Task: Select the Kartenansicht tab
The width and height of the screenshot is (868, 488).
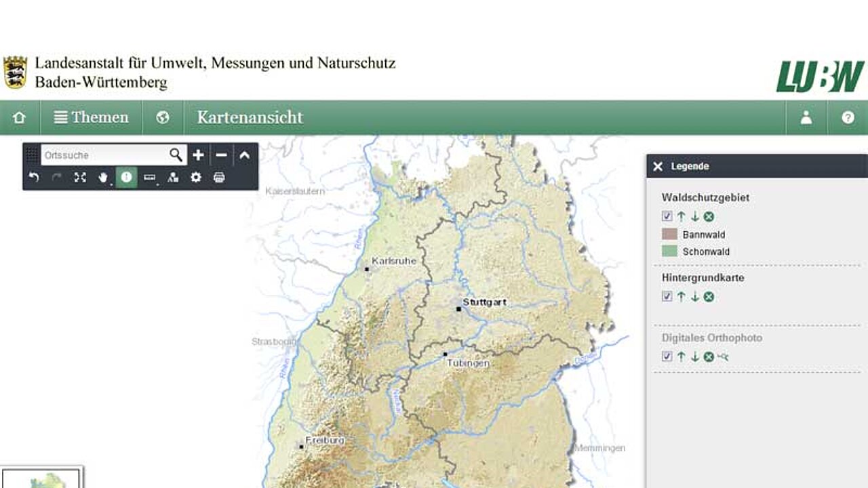Action: (250, 117)
